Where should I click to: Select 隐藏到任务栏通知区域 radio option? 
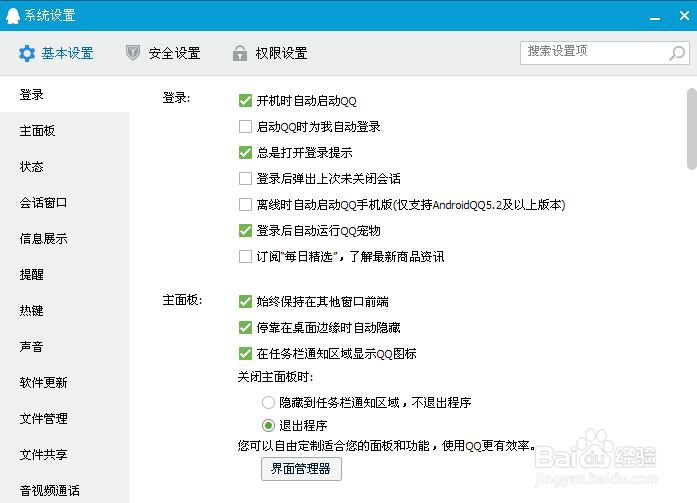coord(268,403)
